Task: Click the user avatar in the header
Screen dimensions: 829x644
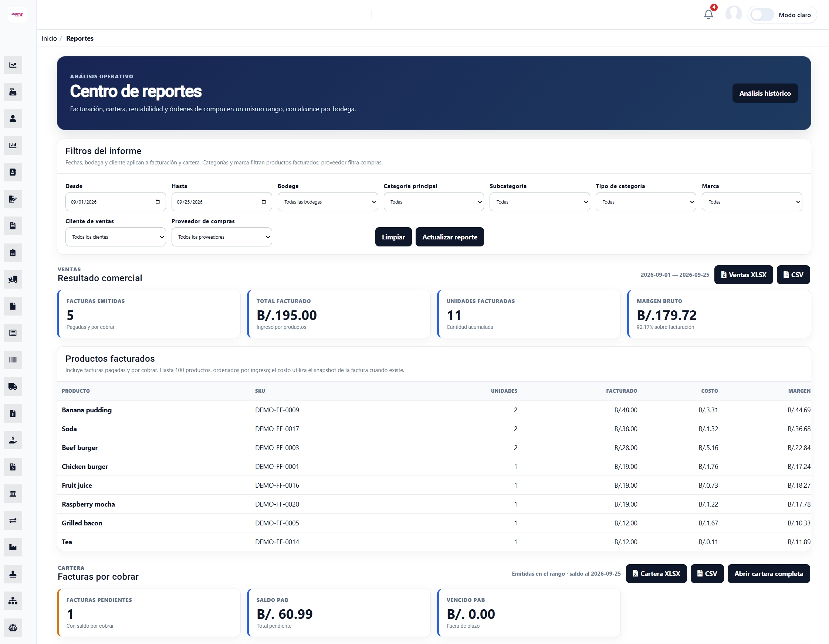Action: (x=733, y=14)
